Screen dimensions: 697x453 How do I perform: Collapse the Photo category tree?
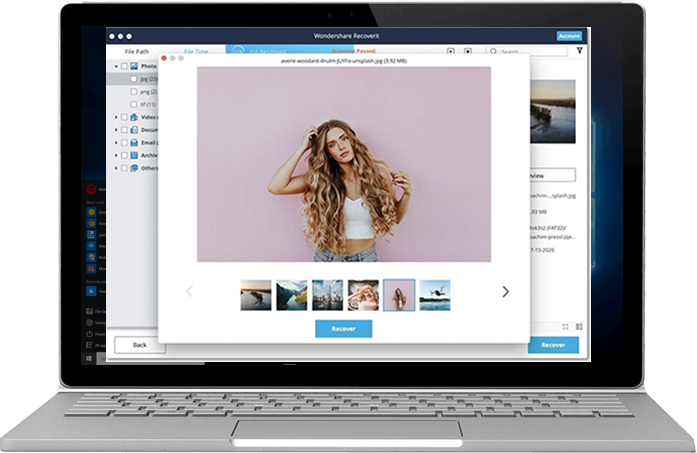tap(116, 66)
